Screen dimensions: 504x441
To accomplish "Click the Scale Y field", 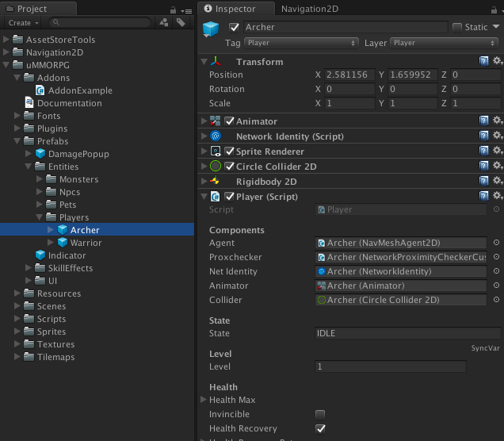I will pyautogui.click(x=412, y=103).
